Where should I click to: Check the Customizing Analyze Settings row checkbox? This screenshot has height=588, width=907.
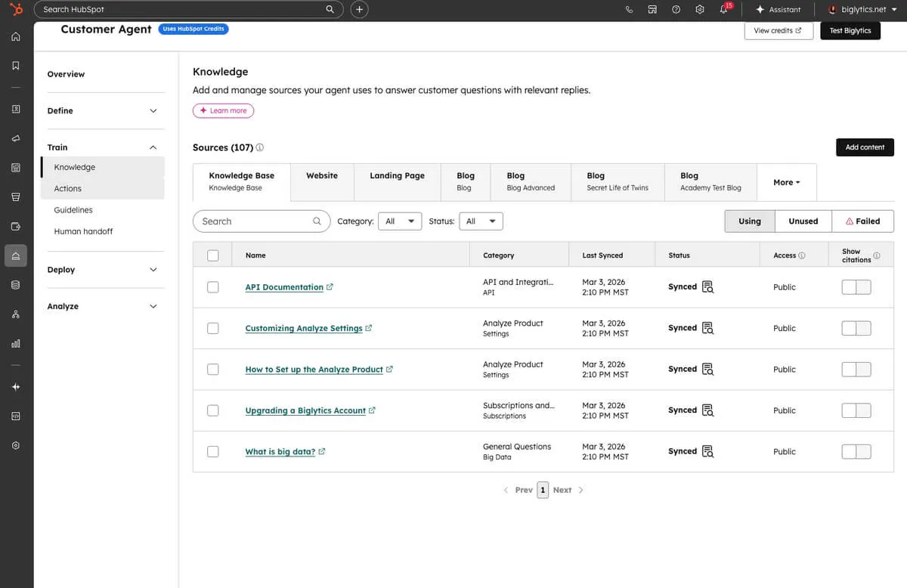(212, 328)
